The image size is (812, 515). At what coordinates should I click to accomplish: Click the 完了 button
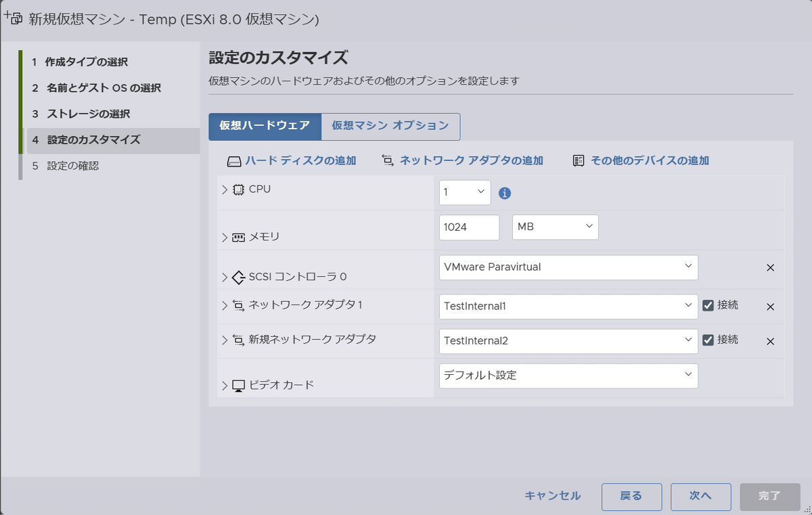pyautogui.click(x=770, y=496)
